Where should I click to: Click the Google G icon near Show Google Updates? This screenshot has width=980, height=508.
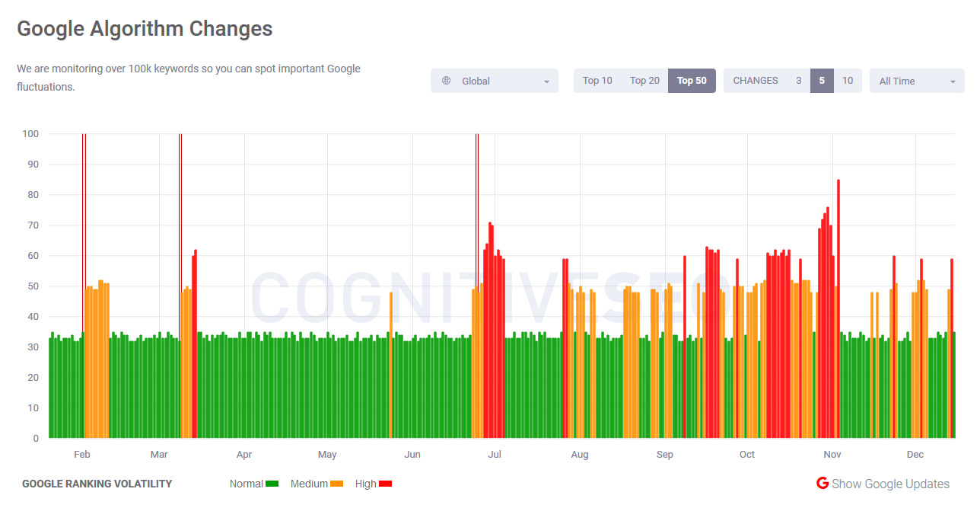point(822,483)
